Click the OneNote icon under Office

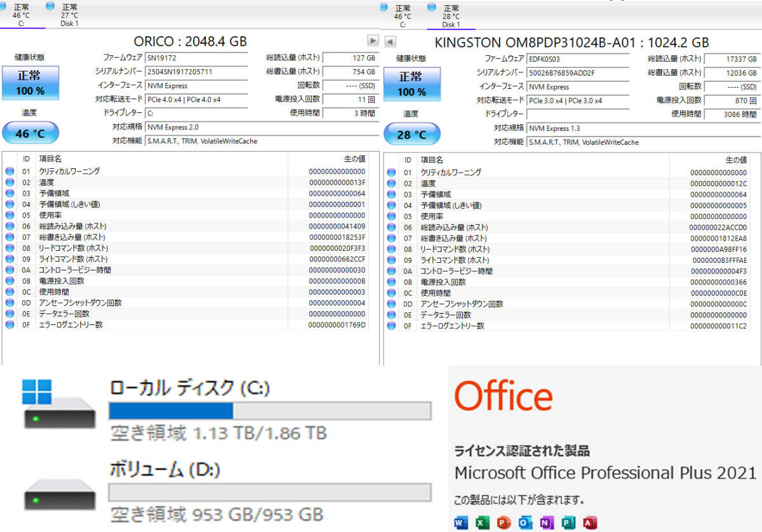(547, 522)
